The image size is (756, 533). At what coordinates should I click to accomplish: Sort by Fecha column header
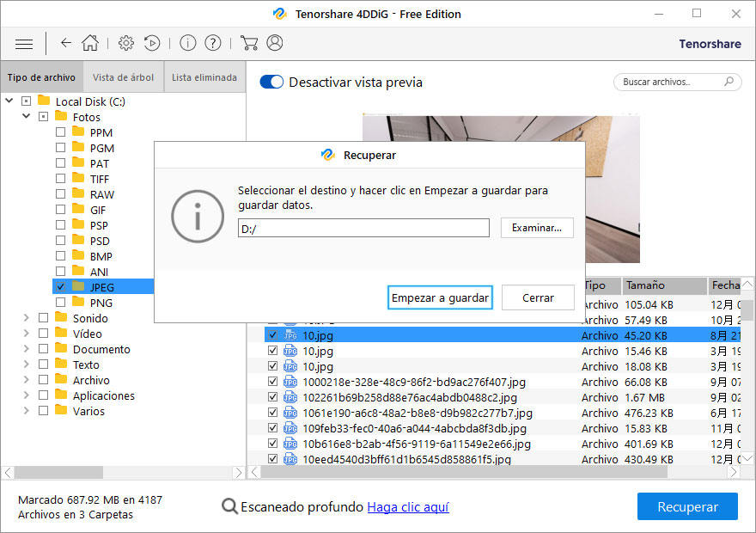(725, 285)
